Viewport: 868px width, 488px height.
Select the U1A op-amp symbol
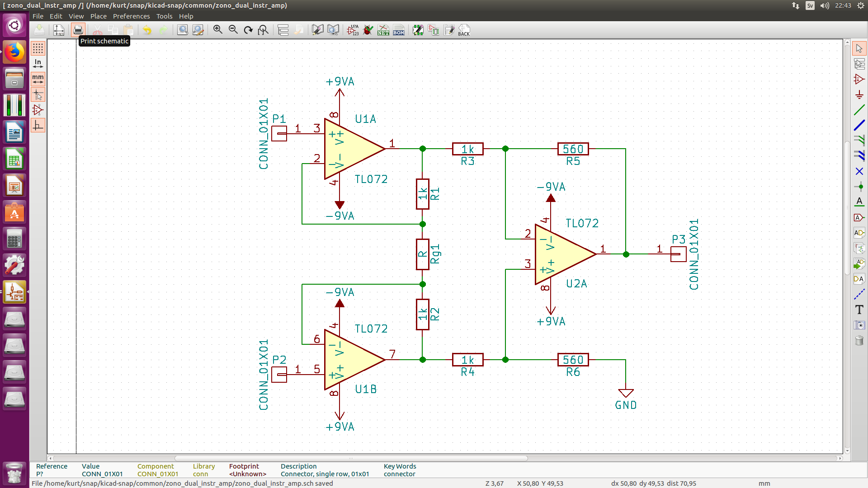(x=354, y=149)
